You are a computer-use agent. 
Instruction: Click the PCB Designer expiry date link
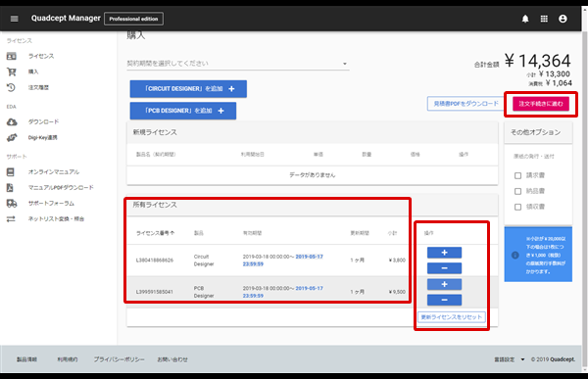pos(283,292)
